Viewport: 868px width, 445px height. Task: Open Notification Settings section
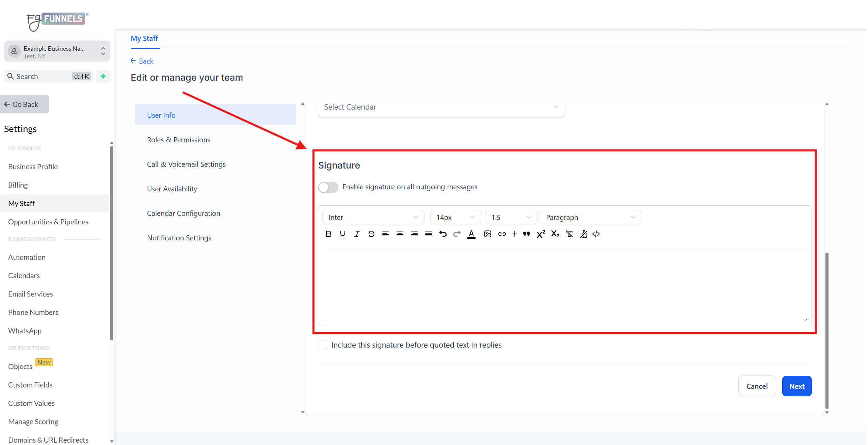click(x=179, y=238)
